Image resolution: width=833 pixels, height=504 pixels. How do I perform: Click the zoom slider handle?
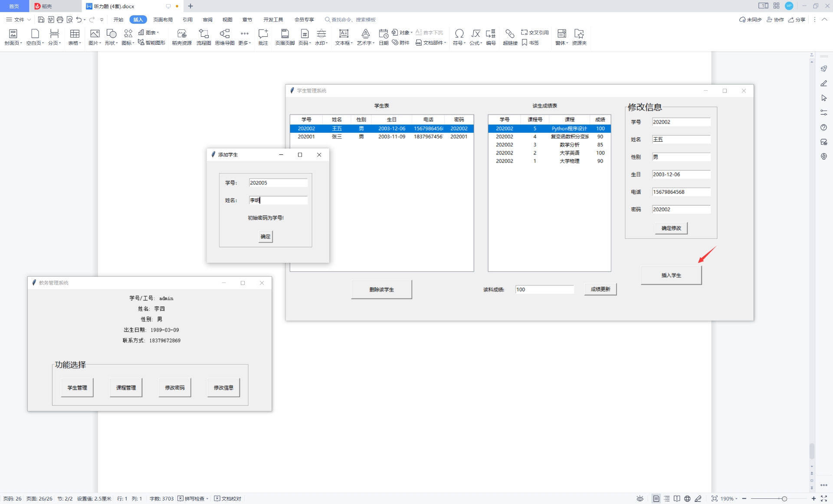[784, 499]
